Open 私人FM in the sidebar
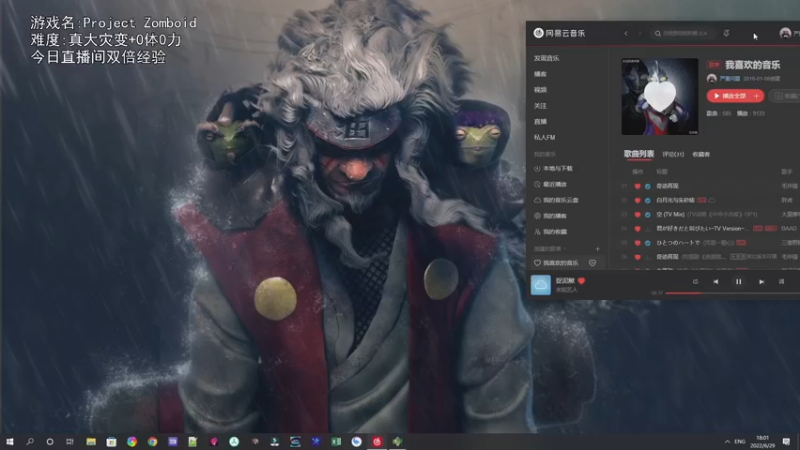Viewport: 800px width, 450px height. click(x=544, y=137)
